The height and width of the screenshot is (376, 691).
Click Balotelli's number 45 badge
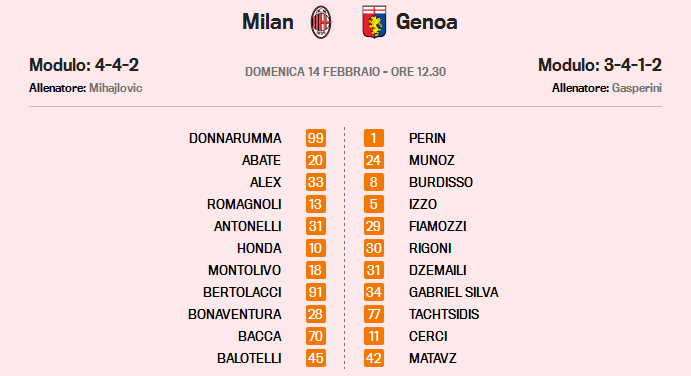(x=316, y=358)
